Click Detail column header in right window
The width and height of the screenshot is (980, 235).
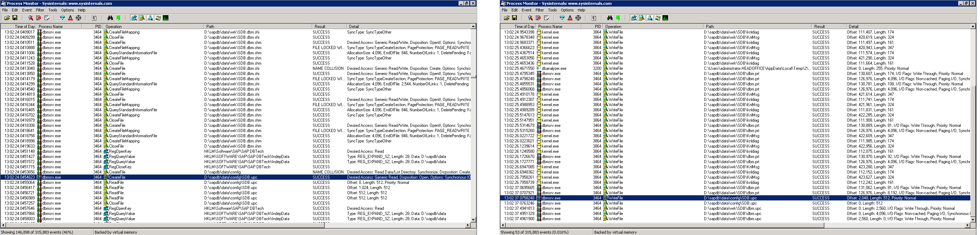(x=909, y=26)
